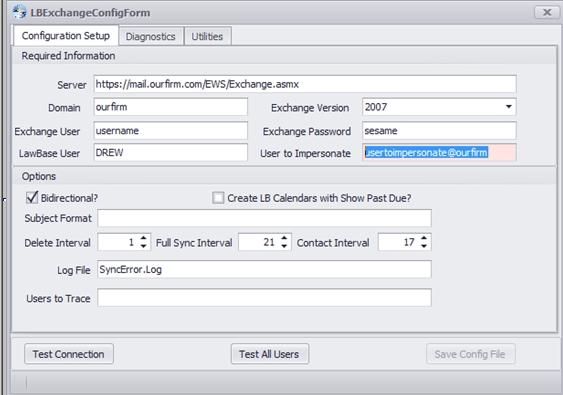Click the Exchange Version label

tap(310, 108)
